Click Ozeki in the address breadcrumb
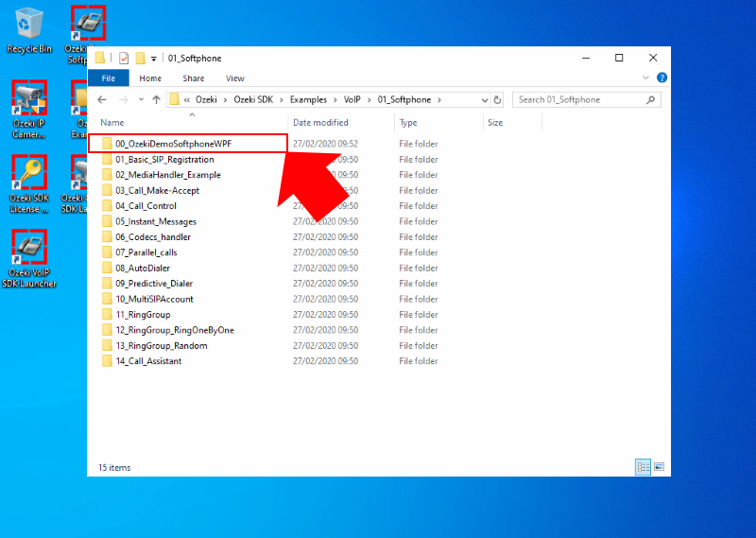Screen dimensions: 756x538 pyautogui.click(x=206, y=100)
